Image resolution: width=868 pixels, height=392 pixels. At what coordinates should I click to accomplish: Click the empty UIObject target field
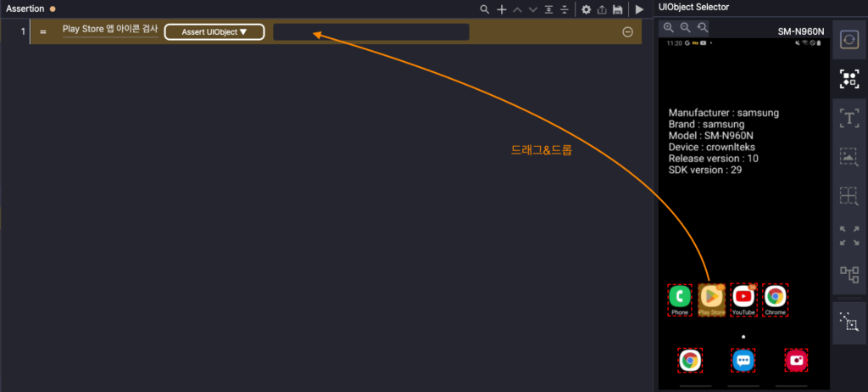point(370,32)
